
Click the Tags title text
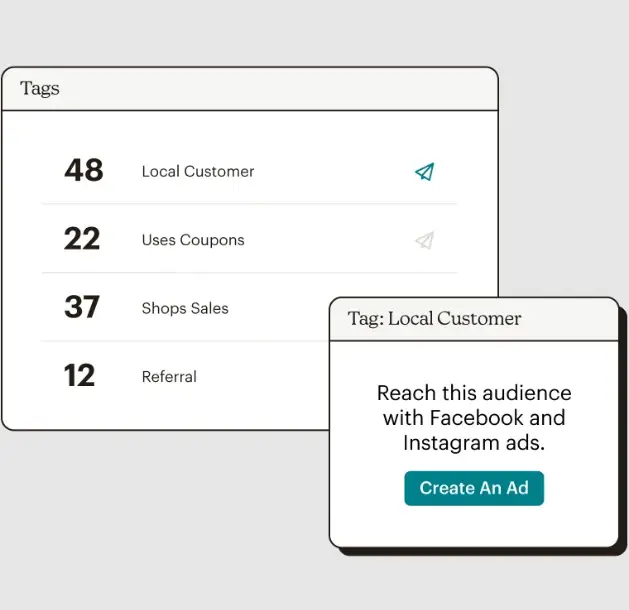tap(40, 88)
